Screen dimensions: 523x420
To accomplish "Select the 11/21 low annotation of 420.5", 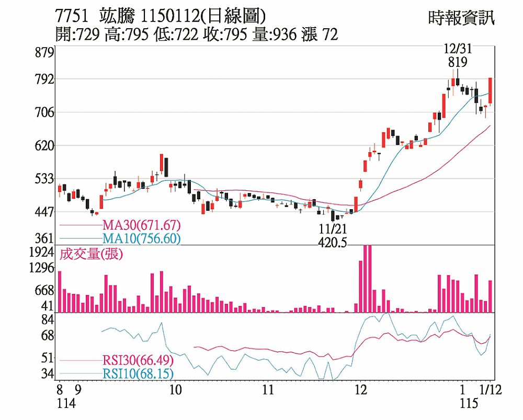I will [x=333, y=235].
